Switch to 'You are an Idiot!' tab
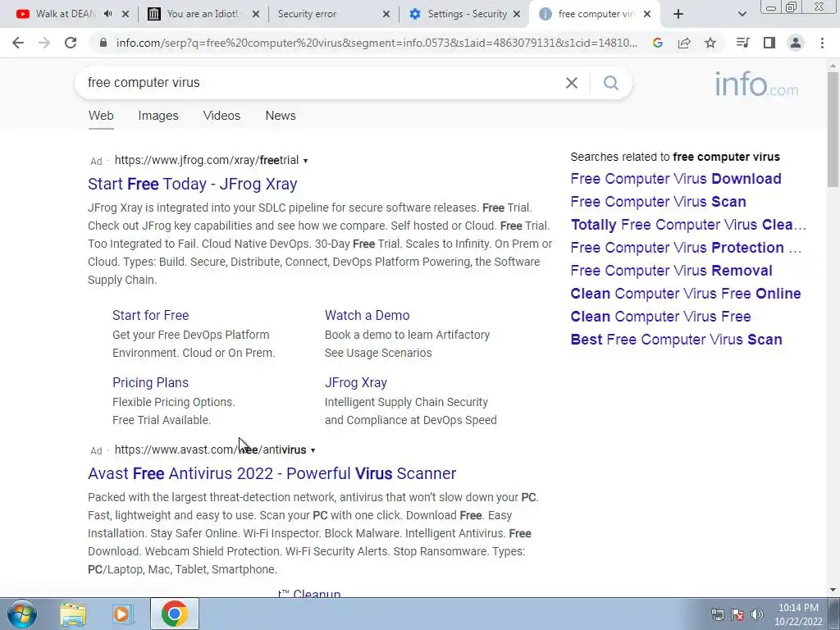Image resolution: width=840 pixels, height=630 pixels. 195,14
